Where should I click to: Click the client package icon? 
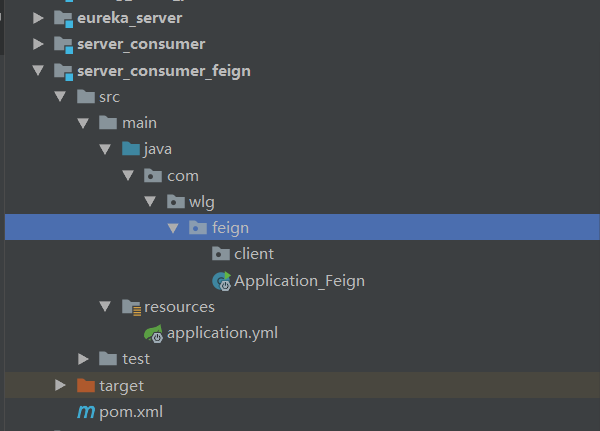coord(221,254)
